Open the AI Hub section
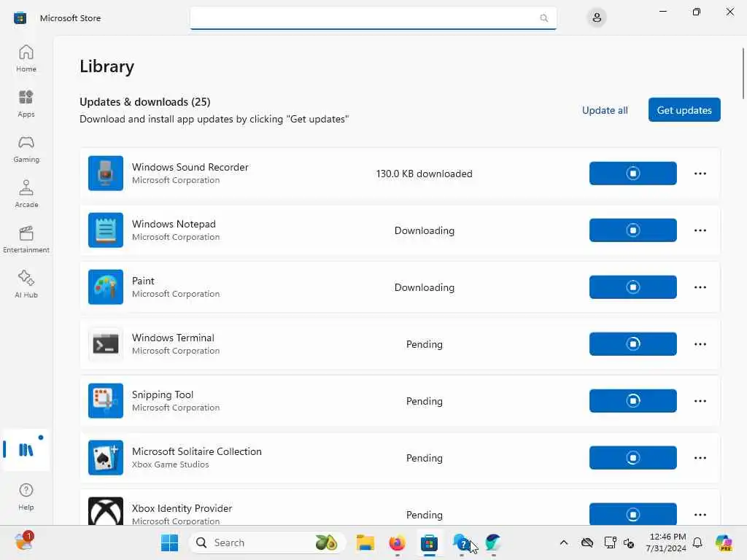747x560 pixels. pos(26,284)
